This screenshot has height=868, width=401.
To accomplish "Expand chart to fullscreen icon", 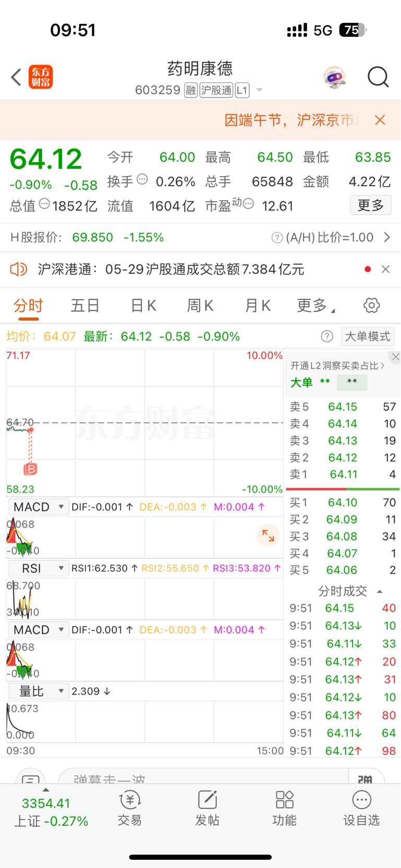I will click(x=269, y=535).
